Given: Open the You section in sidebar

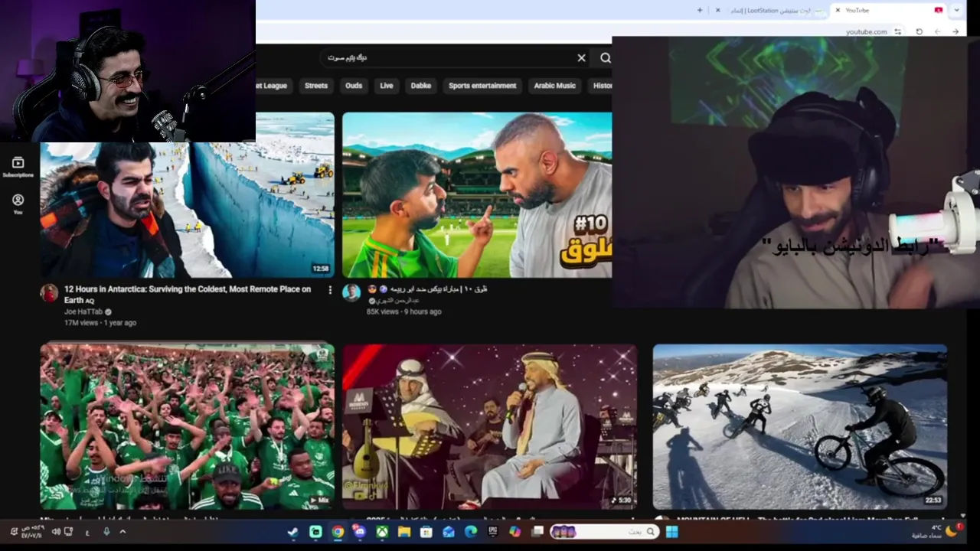Looking at the screenshot, I should [x=18, y=204].
